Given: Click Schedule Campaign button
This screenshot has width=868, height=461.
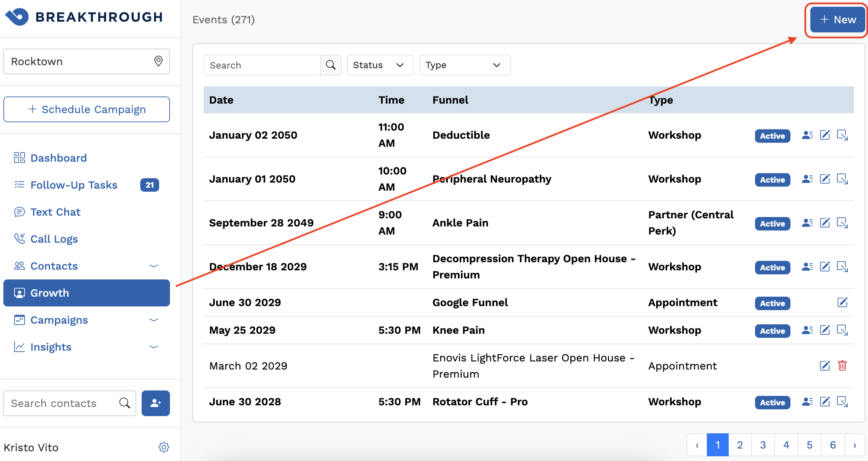Looking at the screenshot, I should 87,109.
